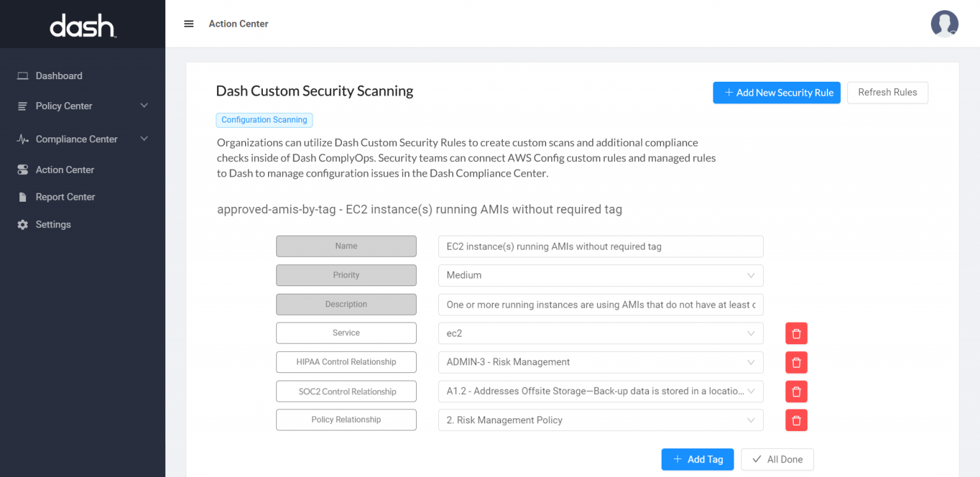Image resolution: width=980 pixels, height=477 pixels.
Task: Expand the Policy Center menu chevron
Action: [144, 106]
